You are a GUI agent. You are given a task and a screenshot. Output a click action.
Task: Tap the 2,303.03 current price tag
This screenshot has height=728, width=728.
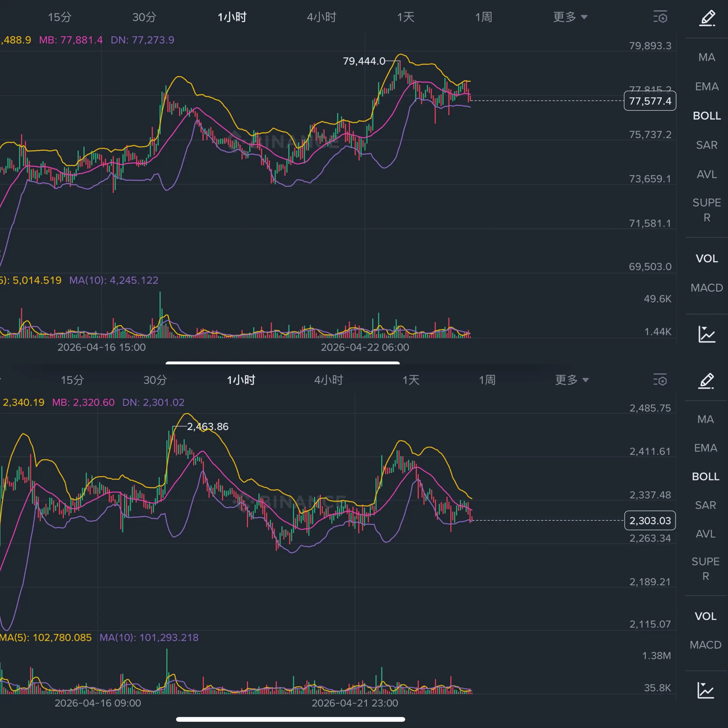click(x=650, y=520)
